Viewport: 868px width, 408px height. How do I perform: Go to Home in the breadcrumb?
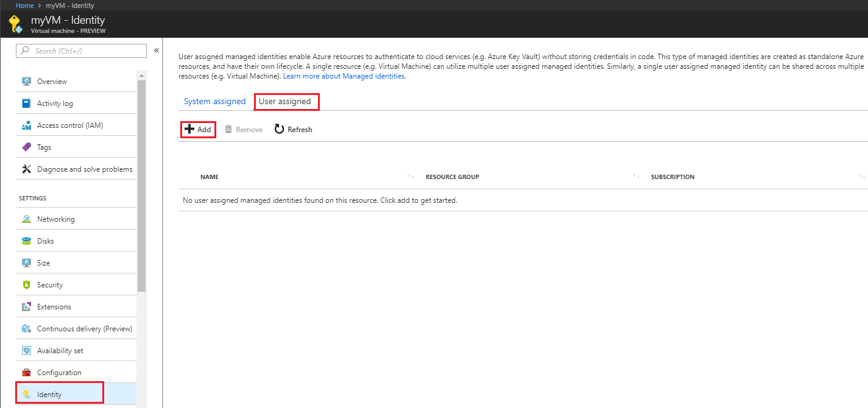tap(24, 5)
